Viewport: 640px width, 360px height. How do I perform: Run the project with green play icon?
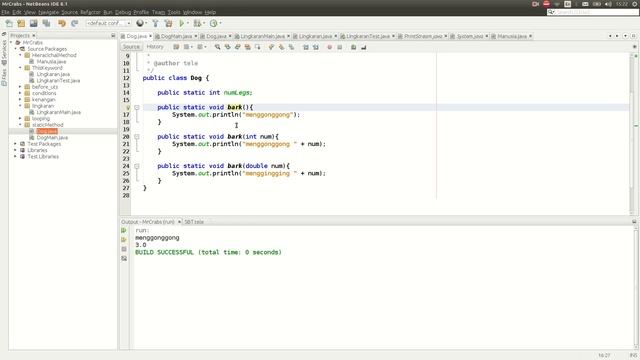click(182, 23)
